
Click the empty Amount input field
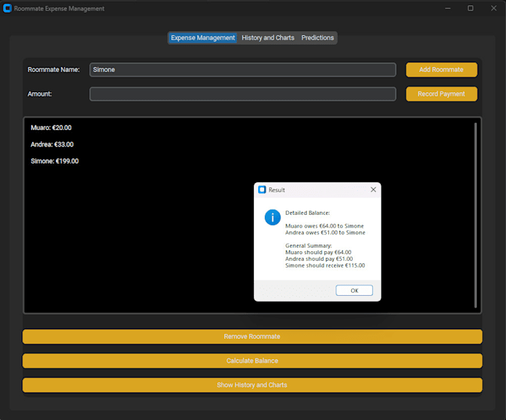[243, 94]
